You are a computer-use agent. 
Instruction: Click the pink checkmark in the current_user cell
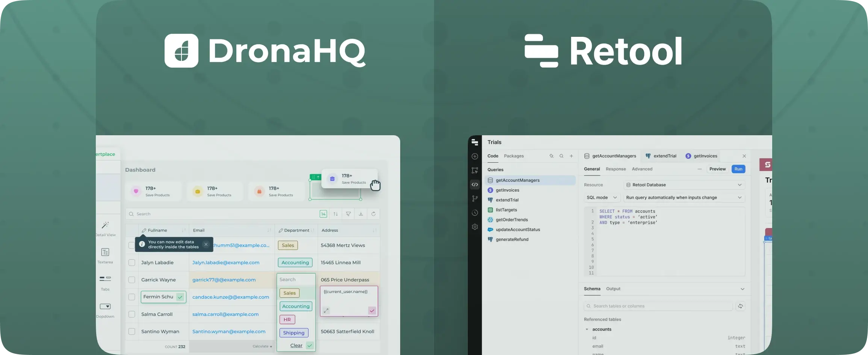(372, 311)
